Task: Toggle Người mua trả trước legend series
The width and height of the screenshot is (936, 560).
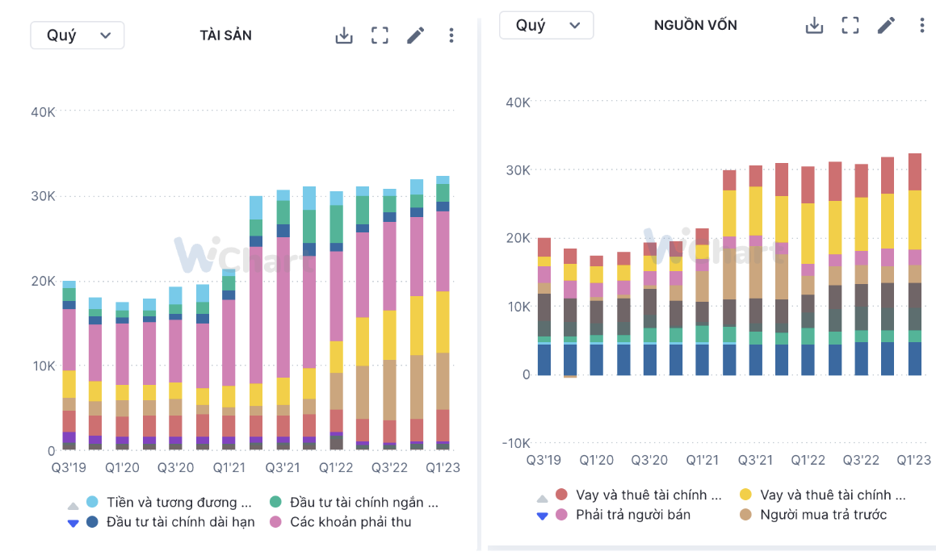Action: 823,515
